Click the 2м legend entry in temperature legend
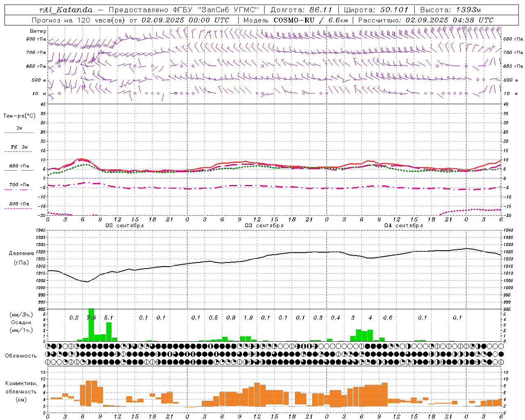The width and height of the screenshot is (525, 420). point(19,128)
